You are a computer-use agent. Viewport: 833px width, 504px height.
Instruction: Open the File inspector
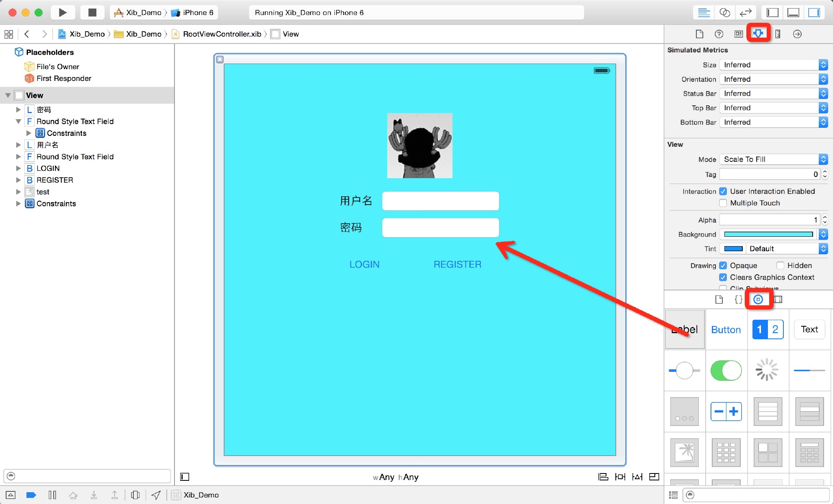coord(699,34)
